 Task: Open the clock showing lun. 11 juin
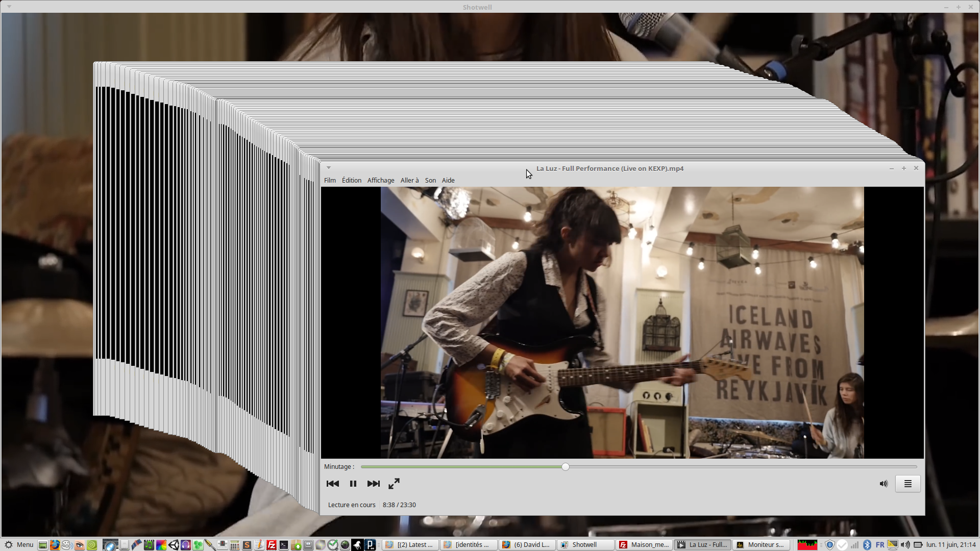pyautogui.click(x=951, y=545)
